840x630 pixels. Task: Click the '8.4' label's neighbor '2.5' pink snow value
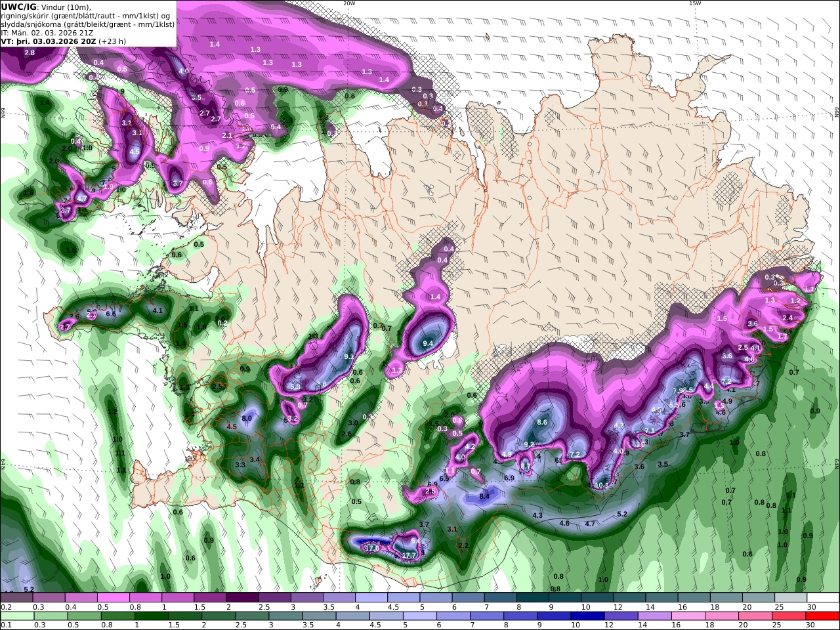[x=430, y=491]
